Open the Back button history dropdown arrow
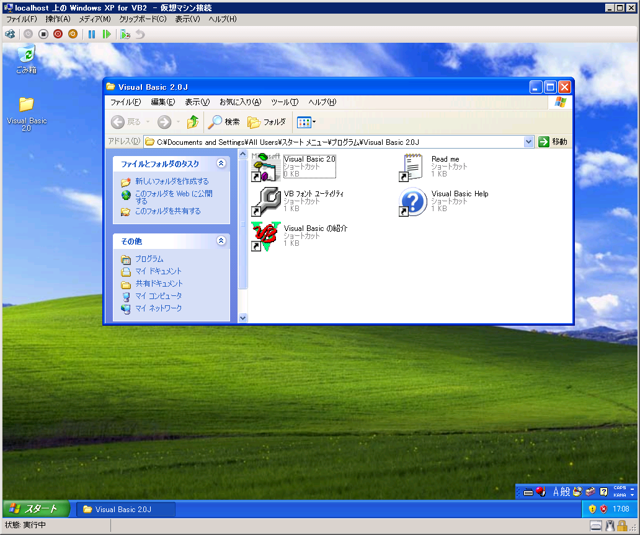Image resolution: width=640 pixels, height=535 pixels. 148,122
